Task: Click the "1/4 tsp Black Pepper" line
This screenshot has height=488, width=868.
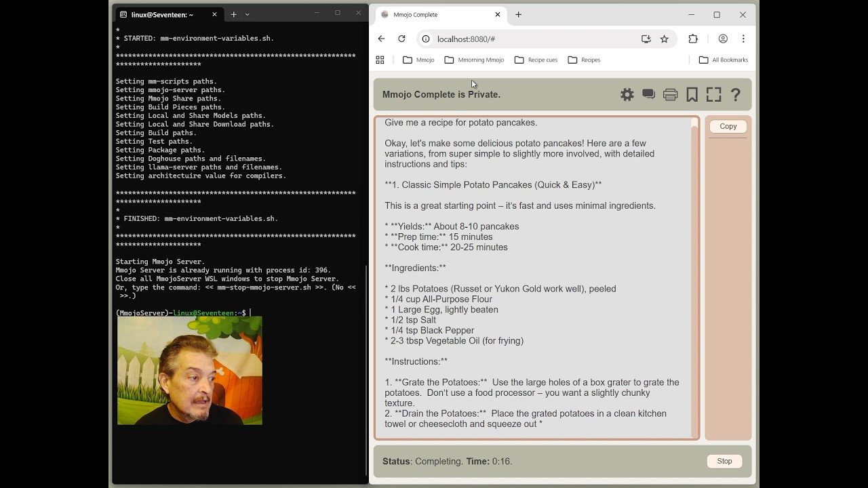Action: (429, 331)
